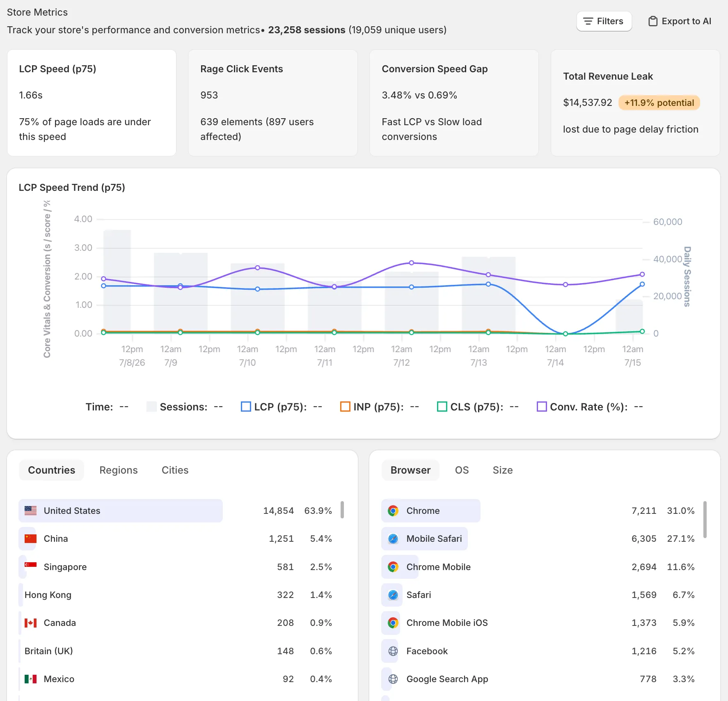728x701 pixels.
Task: Click the United States flag icon
Action: point(30,511)
